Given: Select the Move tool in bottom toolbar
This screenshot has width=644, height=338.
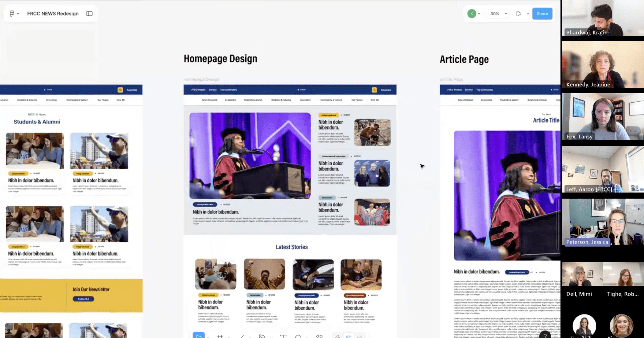Looking at the screenshot, I should click(198, 336).
